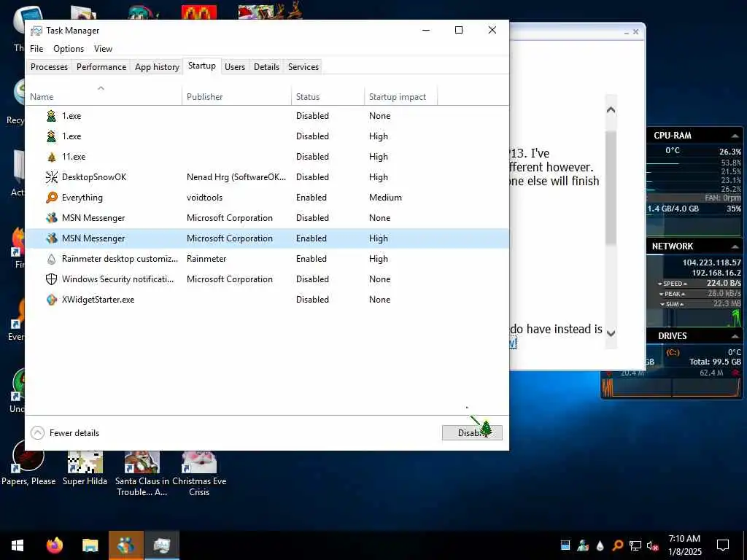The height and width of the screenshot is (560, 747).
Task: Click 104.223.118.57 in NETWORK widget
Action: click(x=712, y=262)
